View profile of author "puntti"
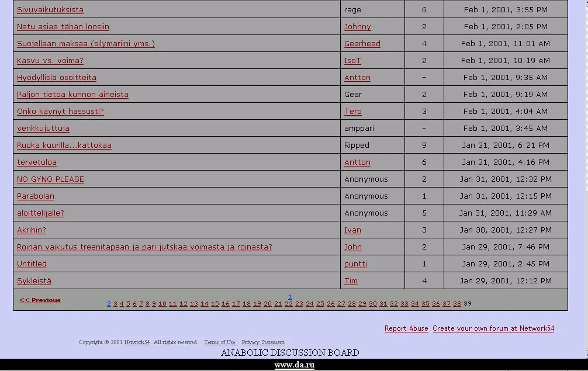 point(355,264)
